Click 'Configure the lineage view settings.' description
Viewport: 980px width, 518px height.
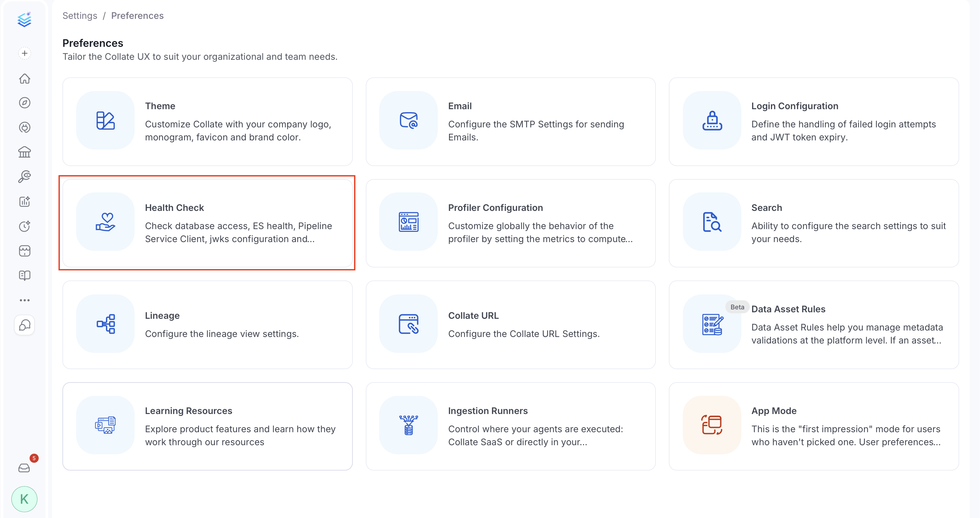tap(222, 333)
